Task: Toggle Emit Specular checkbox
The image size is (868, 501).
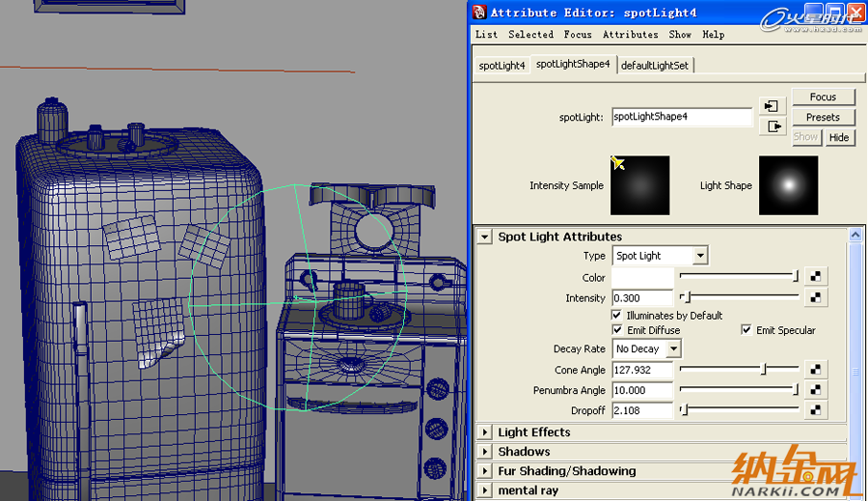Action: coord(746,330)
